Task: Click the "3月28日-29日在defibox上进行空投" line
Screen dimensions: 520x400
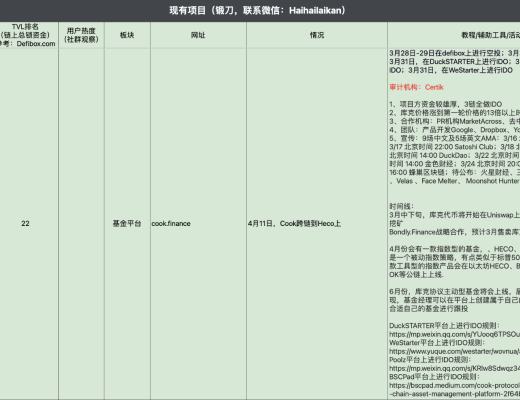Action: pyautogui.click(x=454, y=53)
